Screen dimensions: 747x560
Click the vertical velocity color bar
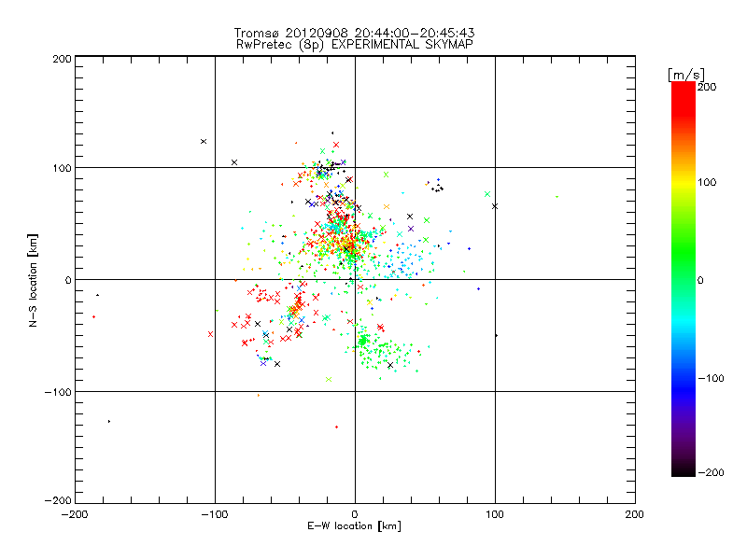point(684,279)
